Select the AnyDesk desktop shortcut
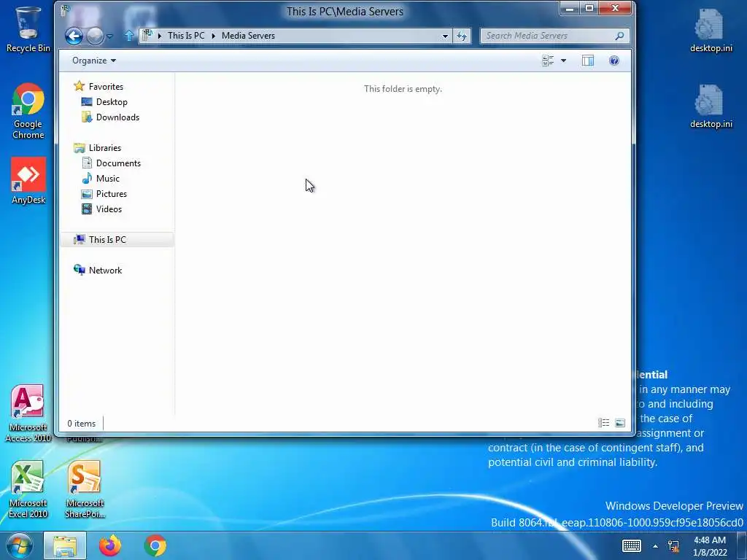Image resolution: width=747 pixels, height=560 pixels. click(28, 181)
